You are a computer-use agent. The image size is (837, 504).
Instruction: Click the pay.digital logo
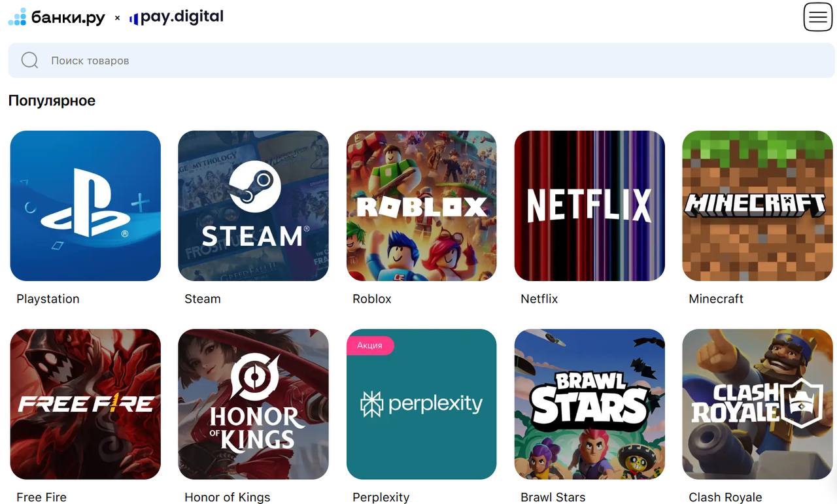click(x=177, y=17)
